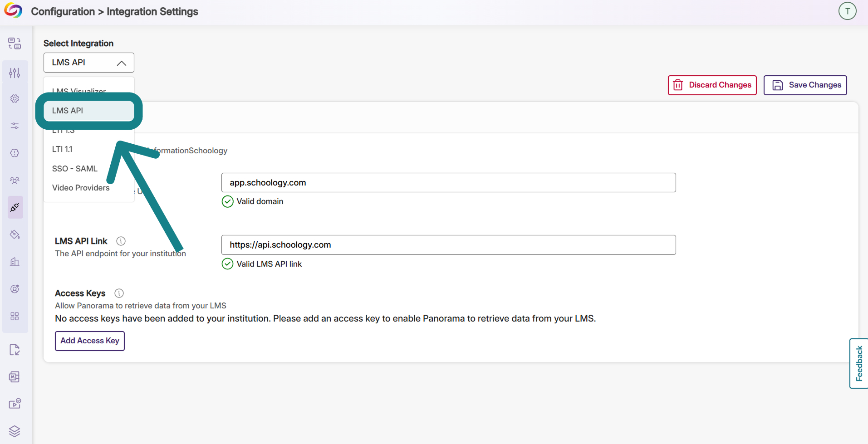Click the bar chart building icon in sidebar
The image size is (868, 444).
tap(15, 262)
